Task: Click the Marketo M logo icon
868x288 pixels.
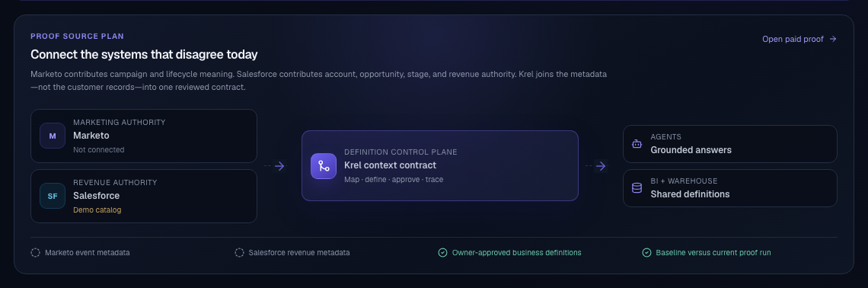Action: click(53, 136)
